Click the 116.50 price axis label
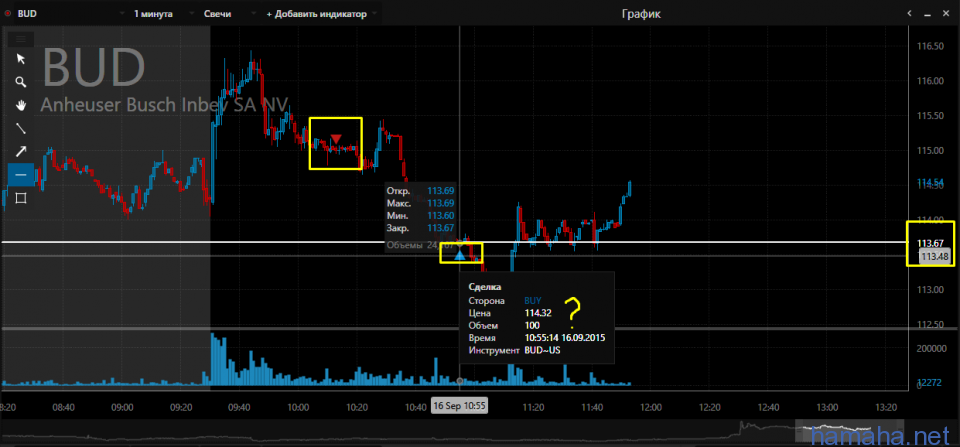The width and height of the screenshot is (960, 447). tap(930, 46)
